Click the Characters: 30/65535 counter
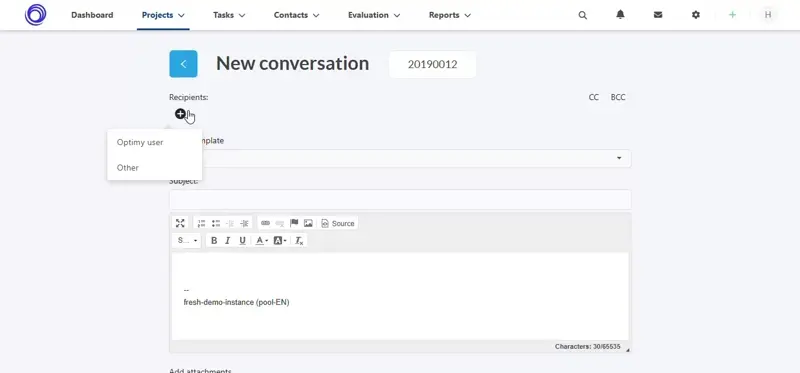 [x=588, y=346]
